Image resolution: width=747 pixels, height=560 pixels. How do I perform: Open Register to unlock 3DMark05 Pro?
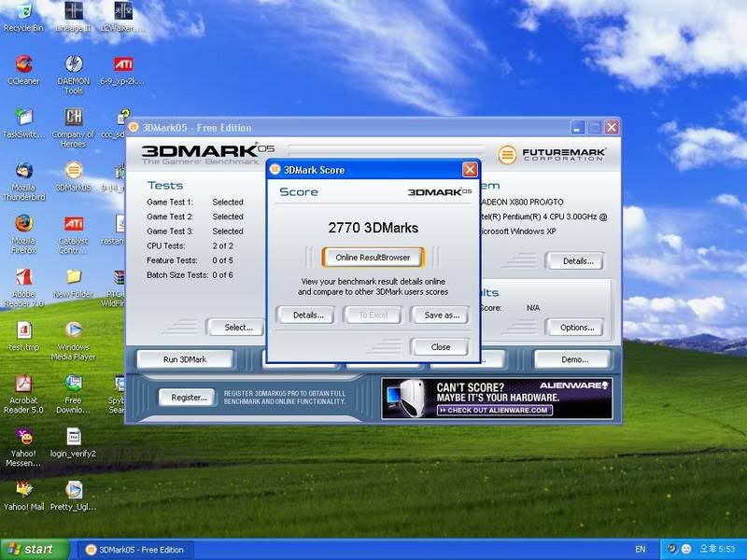click(186, 397)
